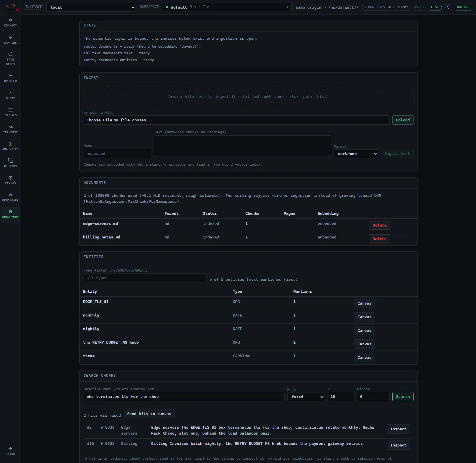Click the application logo at top left

(10, 7)
